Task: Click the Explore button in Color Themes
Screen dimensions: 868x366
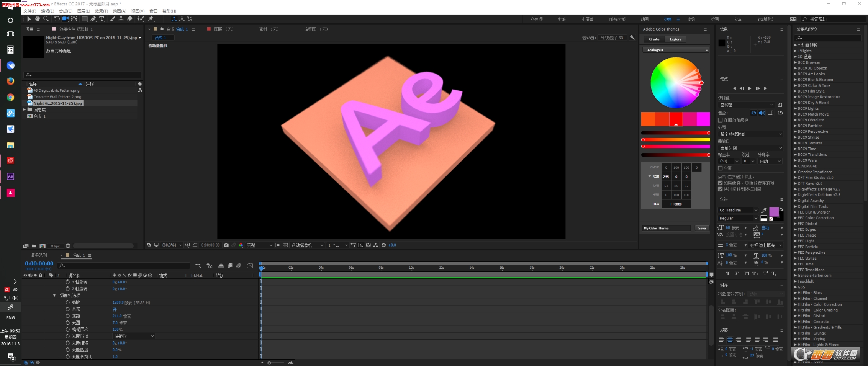Action: [675, 39]
